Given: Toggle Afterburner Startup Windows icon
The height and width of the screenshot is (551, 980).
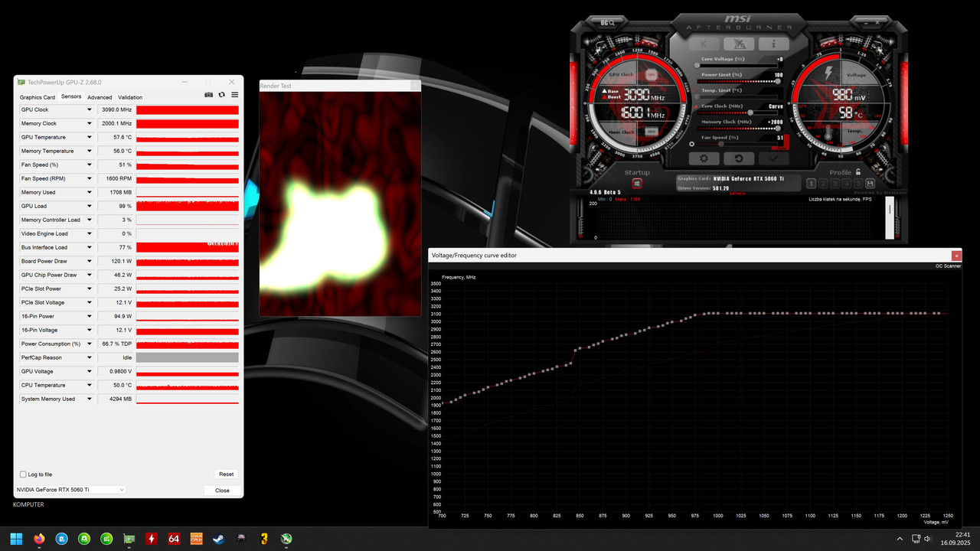Looking at the screenshot, I should tap(637, 183).
